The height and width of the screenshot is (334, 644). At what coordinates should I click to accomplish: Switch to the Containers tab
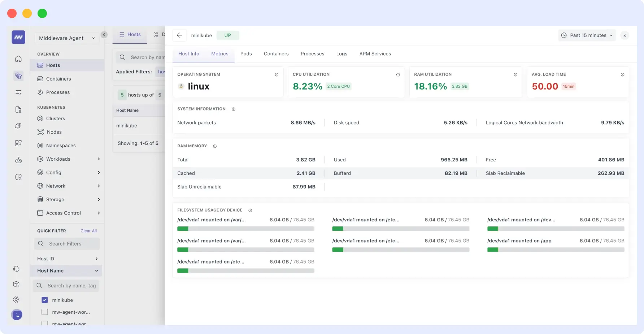pyautogui.click(x=276, y=53)
